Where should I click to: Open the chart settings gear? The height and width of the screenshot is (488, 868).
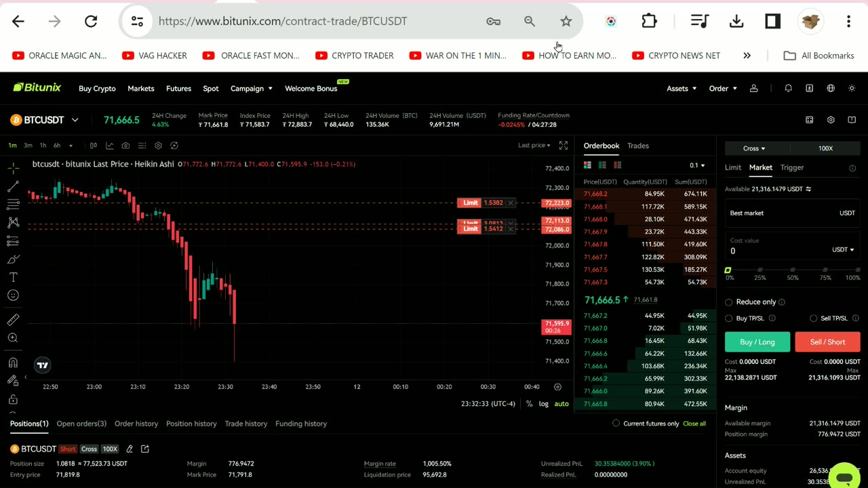(x=158, y=145)
